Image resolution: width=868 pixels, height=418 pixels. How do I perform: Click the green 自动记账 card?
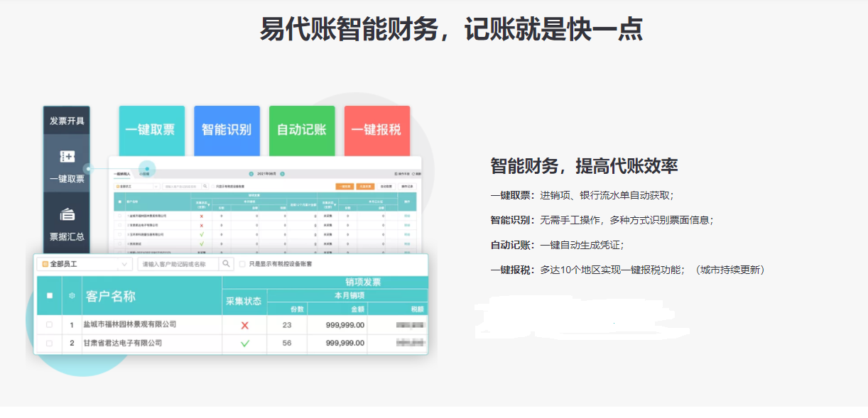pyautogui.click(x=302, y=131)
